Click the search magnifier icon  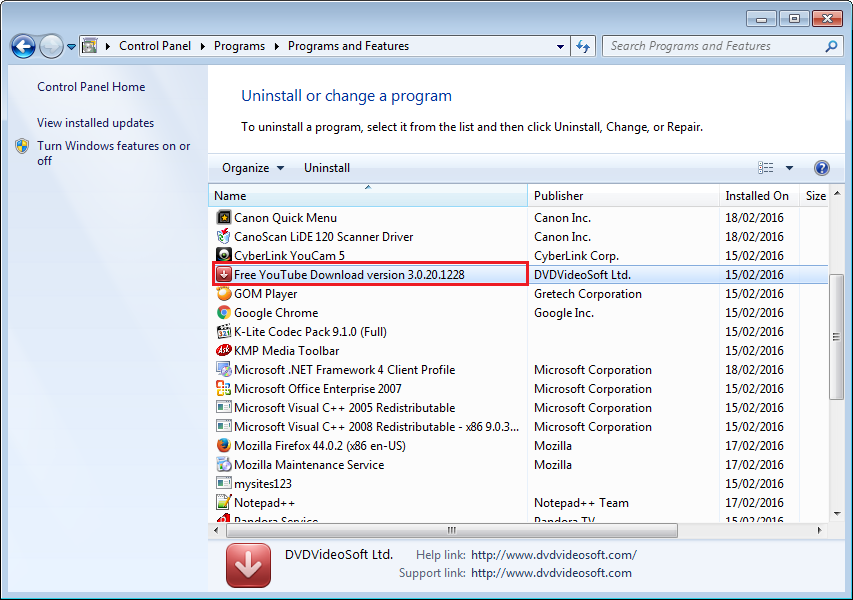coord(831,46)
